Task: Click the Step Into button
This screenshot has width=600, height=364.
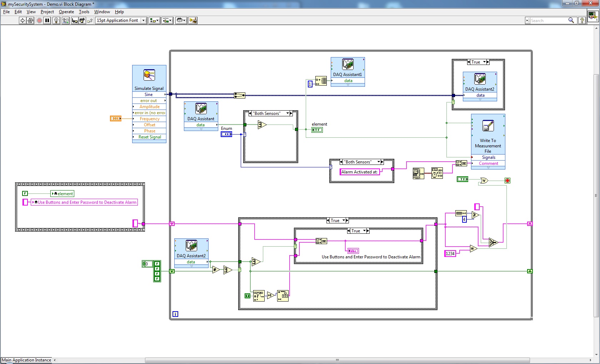Action: click(74, 20)
